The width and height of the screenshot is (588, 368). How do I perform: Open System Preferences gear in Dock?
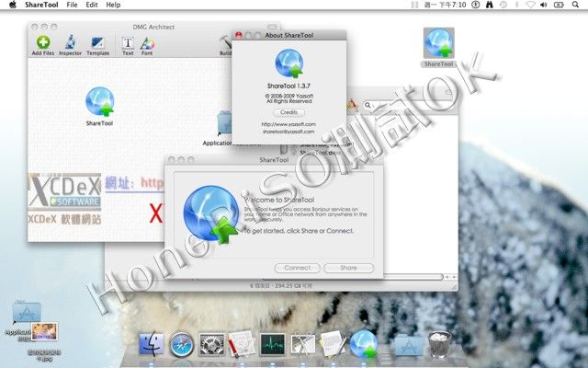point(212,345)
